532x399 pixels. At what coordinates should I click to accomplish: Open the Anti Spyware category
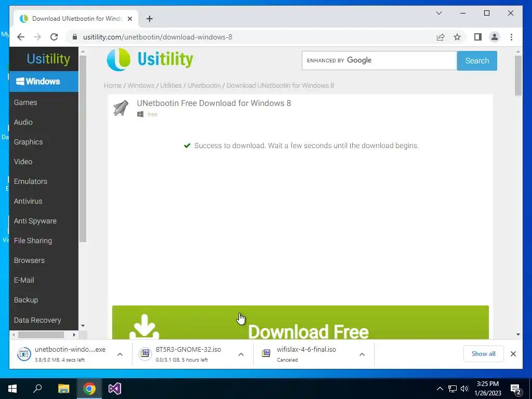point(35,221)
